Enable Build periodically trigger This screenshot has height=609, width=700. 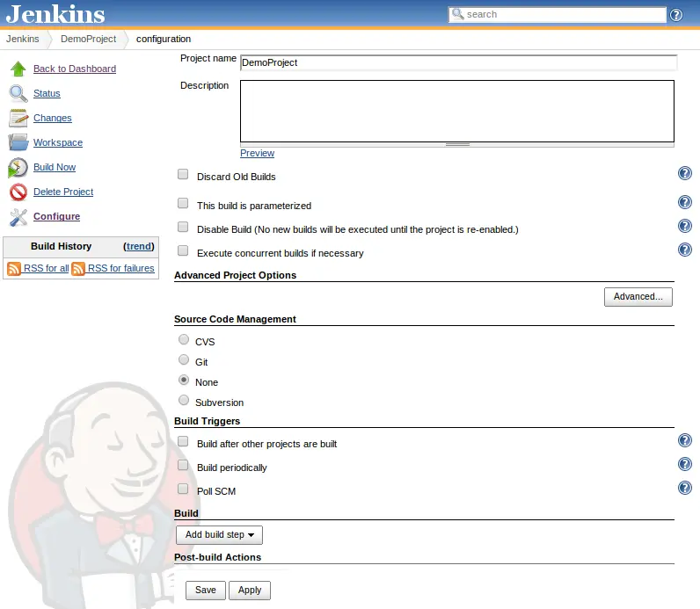coord(183,465)
